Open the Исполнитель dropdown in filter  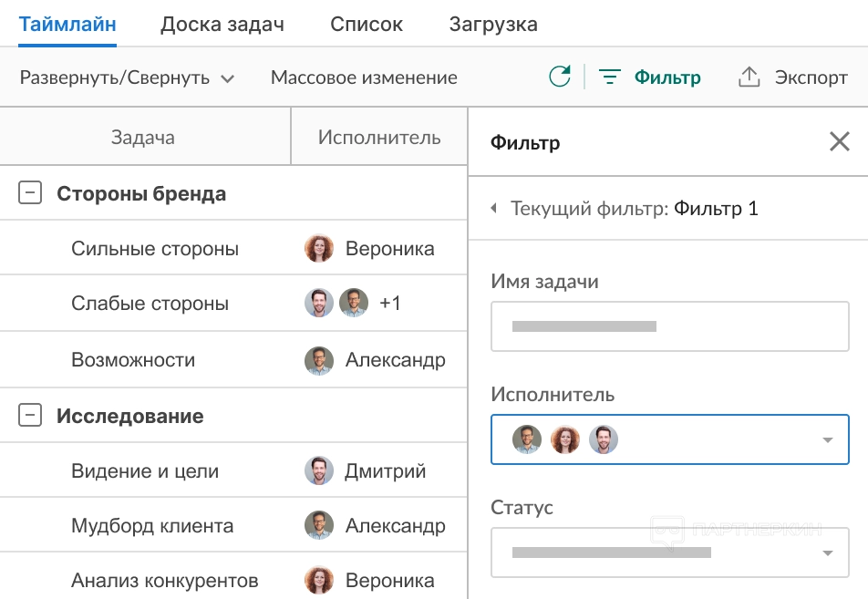point(827,440)
